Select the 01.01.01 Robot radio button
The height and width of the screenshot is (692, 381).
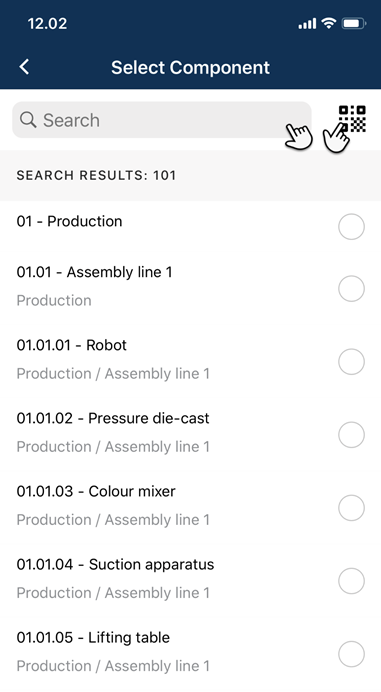pyautogui.click(x=351, y=361)
